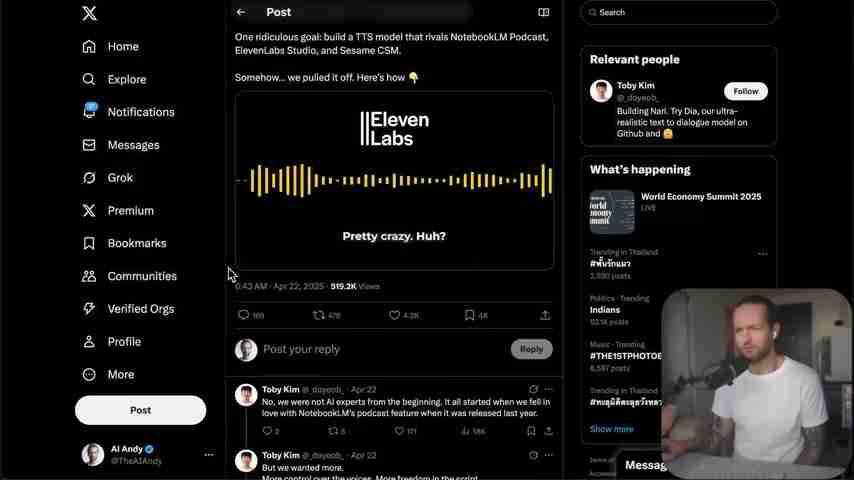Follow Toby Kim

pos(746,91)
